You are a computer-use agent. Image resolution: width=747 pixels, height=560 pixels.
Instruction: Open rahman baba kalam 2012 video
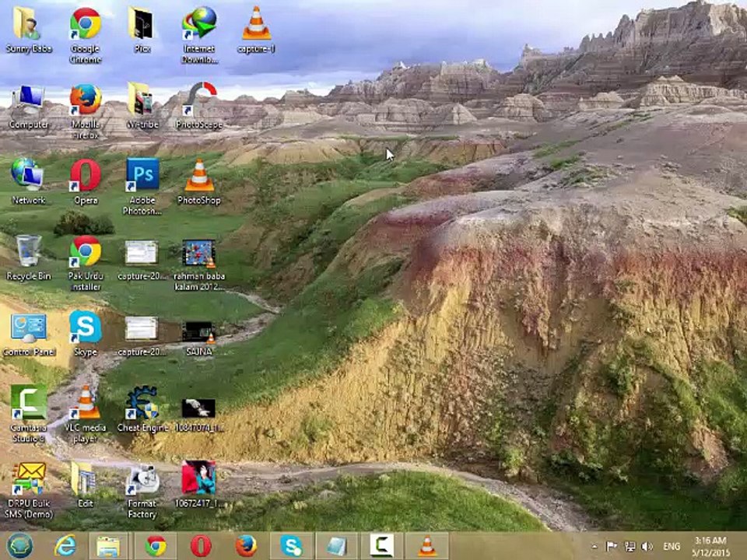click(x=199, y=264)
